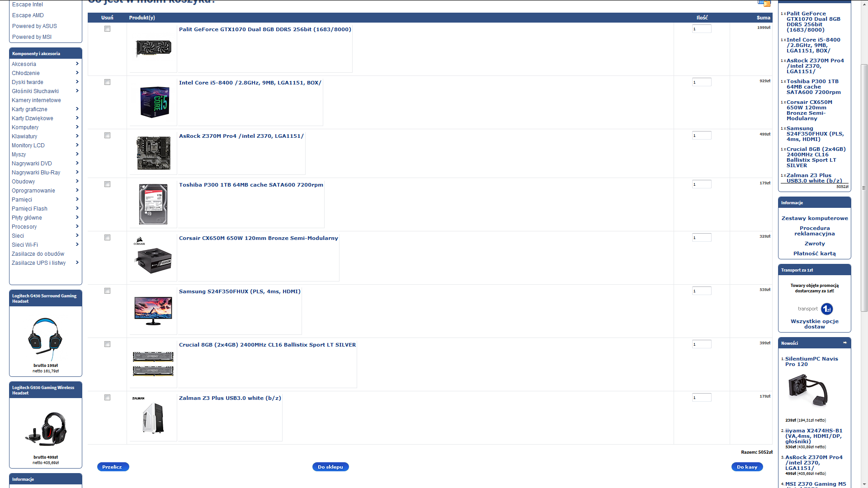Viewport: 868px width, 488px height.
Task: Select remove checkbox for Samsung S24F350FHUX
Action: 107,291
